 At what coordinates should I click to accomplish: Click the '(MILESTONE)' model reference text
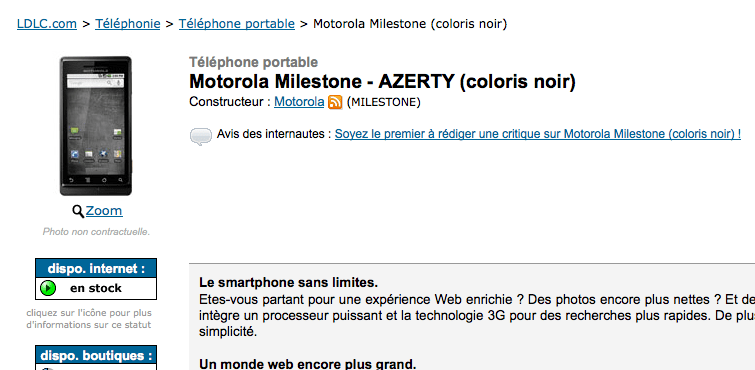pos(383,103)
